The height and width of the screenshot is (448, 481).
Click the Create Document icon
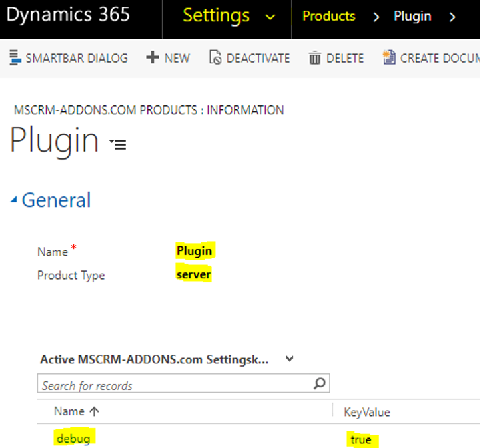click(x=389, y=57)
